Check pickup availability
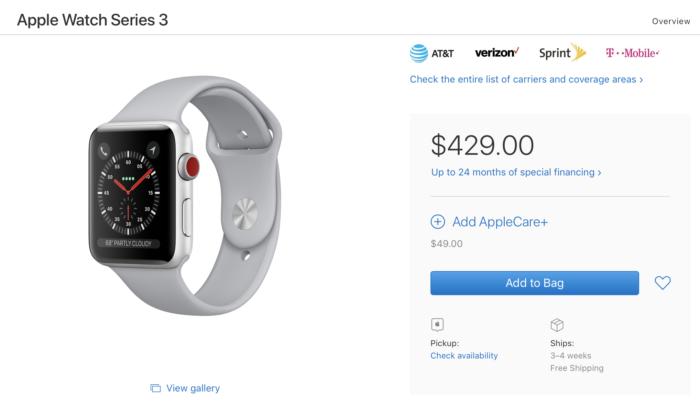700x408 pixels. click(464, 356)
